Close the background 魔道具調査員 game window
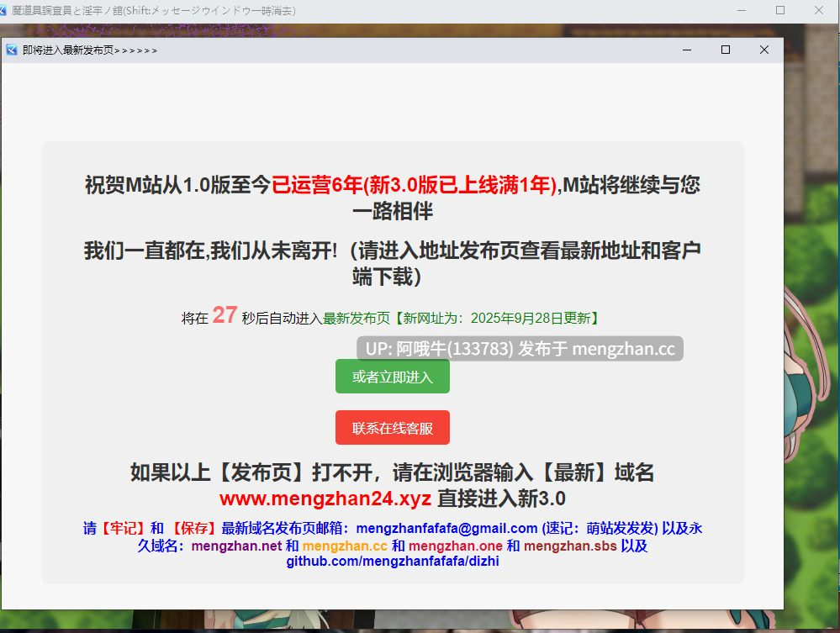 (x=819, y=10)
